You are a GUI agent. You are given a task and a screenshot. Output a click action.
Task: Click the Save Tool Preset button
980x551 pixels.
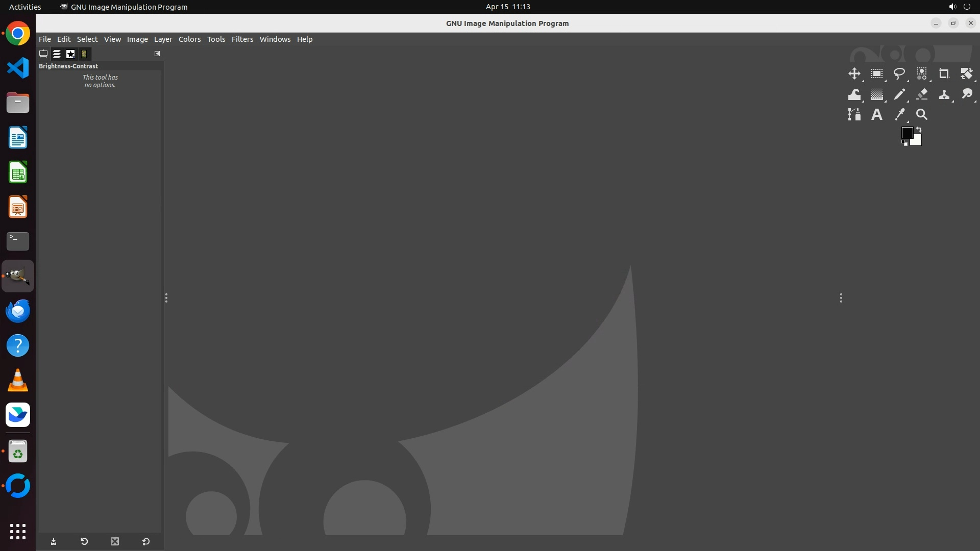point(54,542)
